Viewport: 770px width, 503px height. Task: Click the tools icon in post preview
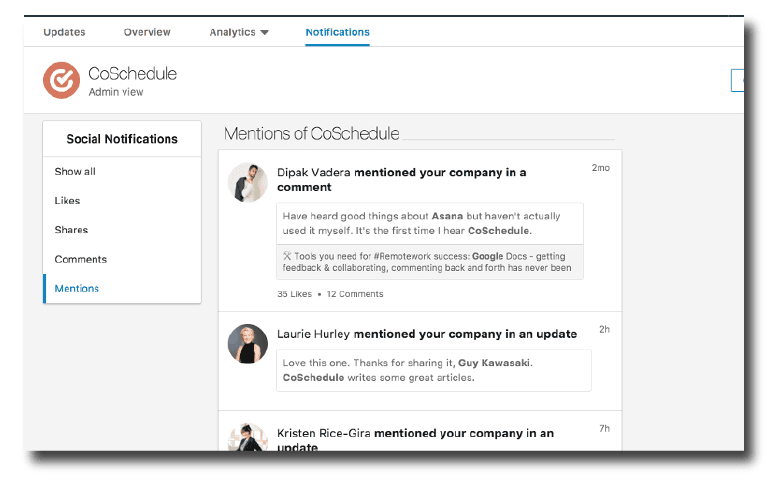[x=287, y=256]
